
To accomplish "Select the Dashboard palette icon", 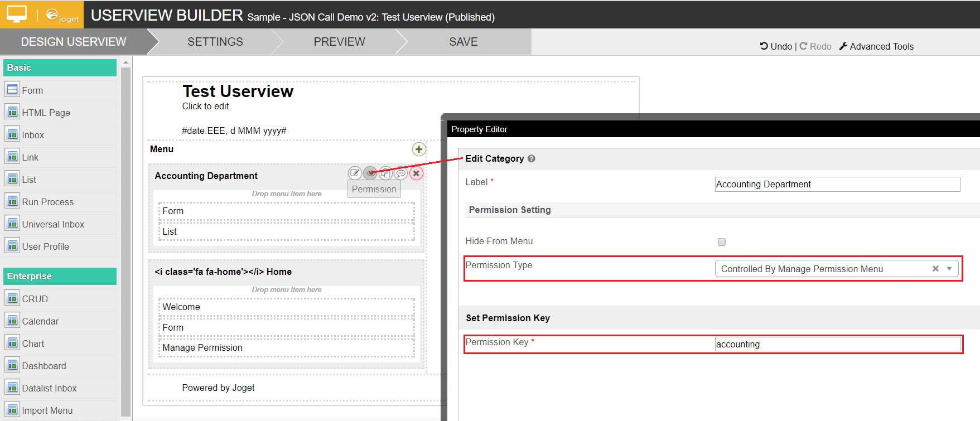I will pos(12,365).
